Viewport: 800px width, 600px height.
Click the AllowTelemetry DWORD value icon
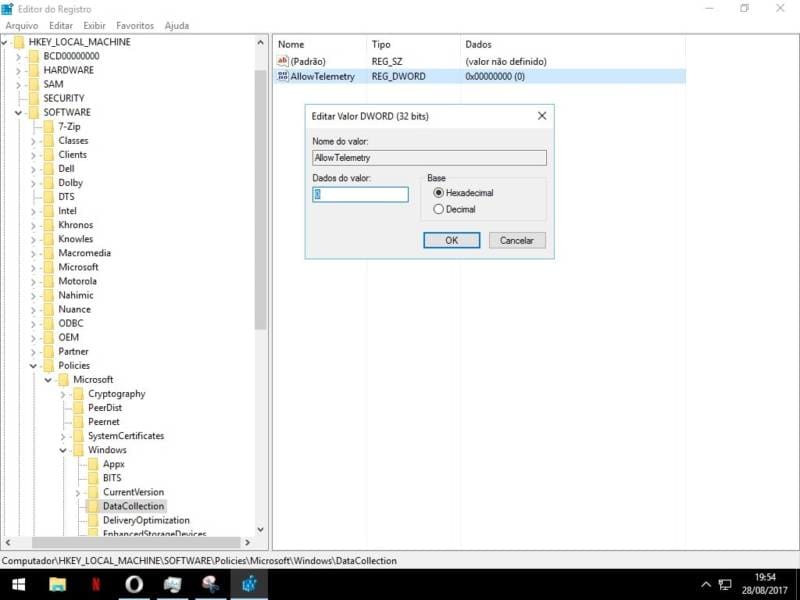click(x=283, y=77)
